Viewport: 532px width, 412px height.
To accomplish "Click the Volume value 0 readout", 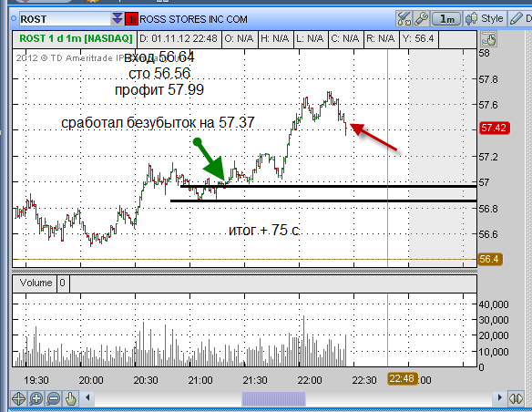I will [63, 283].
